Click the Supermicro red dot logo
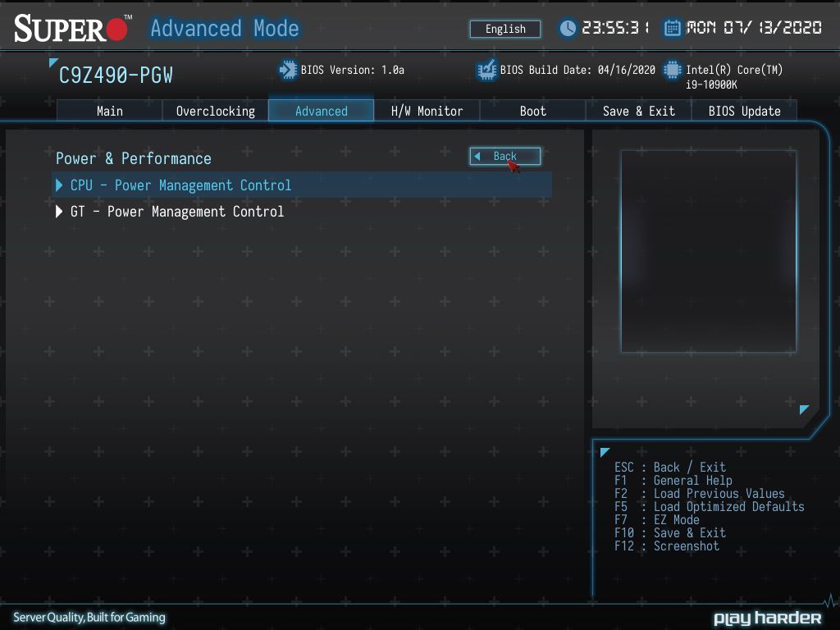Viewport: 840px width, 630px height. click(116, 29)
